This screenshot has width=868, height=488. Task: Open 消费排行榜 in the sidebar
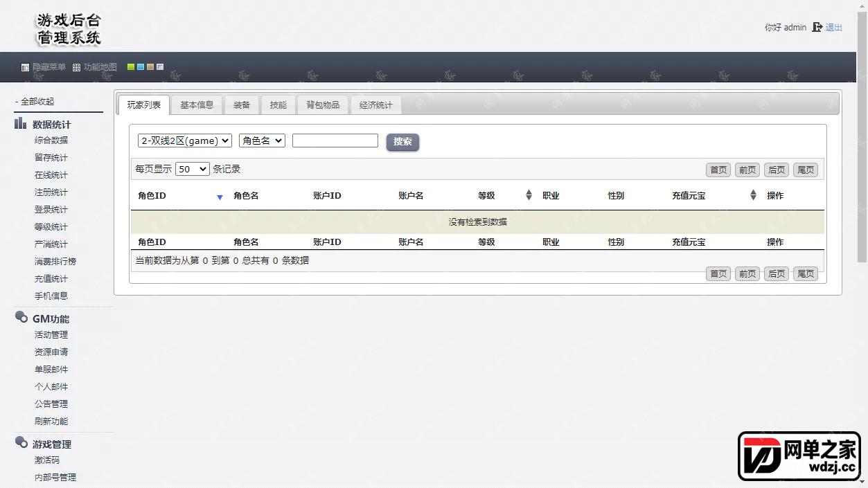click(55, 261)
